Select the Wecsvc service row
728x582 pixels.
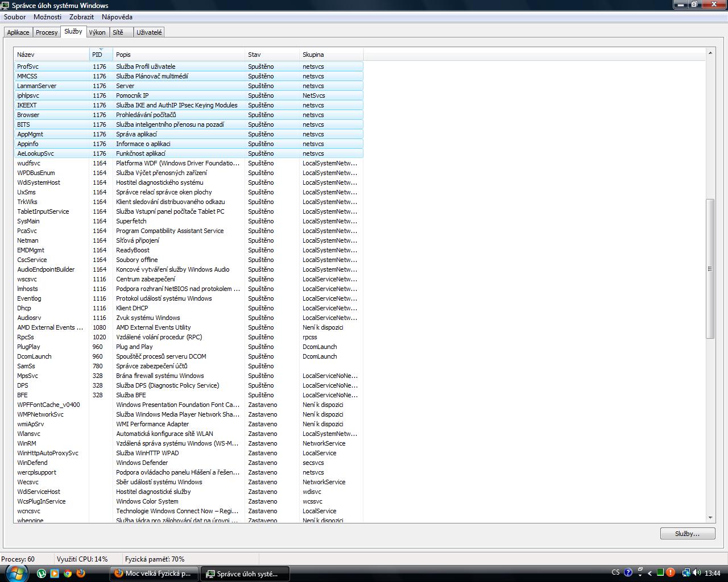pos(188,482)
